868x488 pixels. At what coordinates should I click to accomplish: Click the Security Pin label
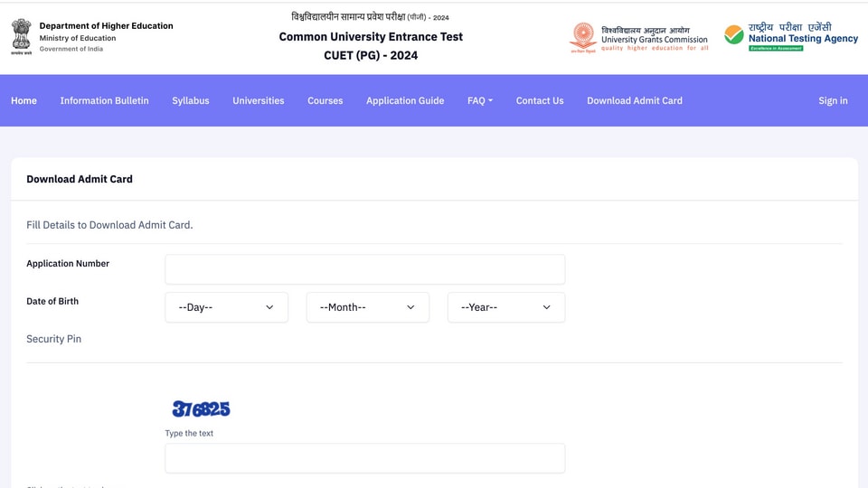(x=53, y=339)
